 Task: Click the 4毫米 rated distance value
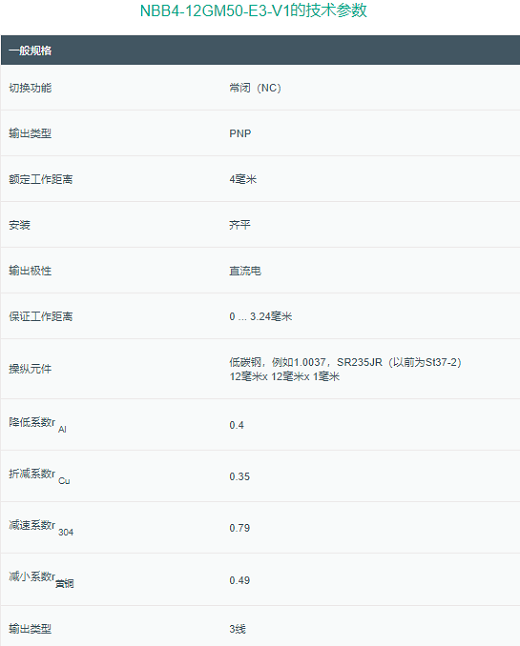pyautogui.click(x=243, y=179)
